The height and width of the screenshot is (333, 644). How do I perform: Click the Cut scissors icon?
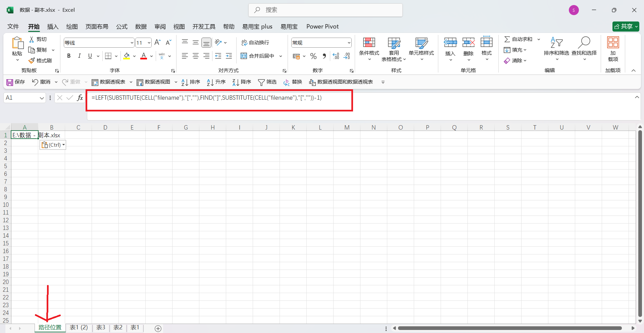pyautogui.click(x=32, y=39)
